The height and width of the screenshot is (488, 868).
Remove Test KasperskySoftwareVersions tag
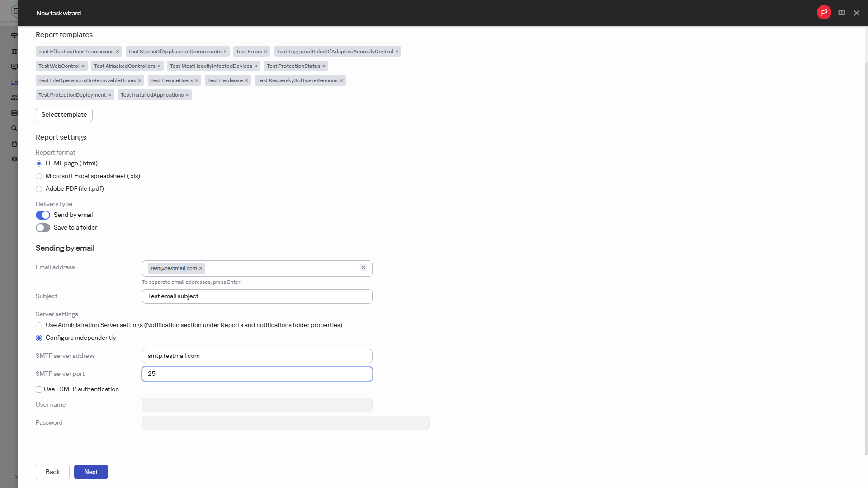[x=341, y=81]
